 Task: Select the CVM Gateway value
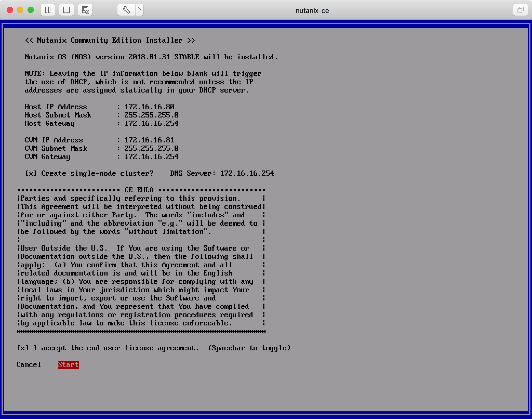coord(151,157)
